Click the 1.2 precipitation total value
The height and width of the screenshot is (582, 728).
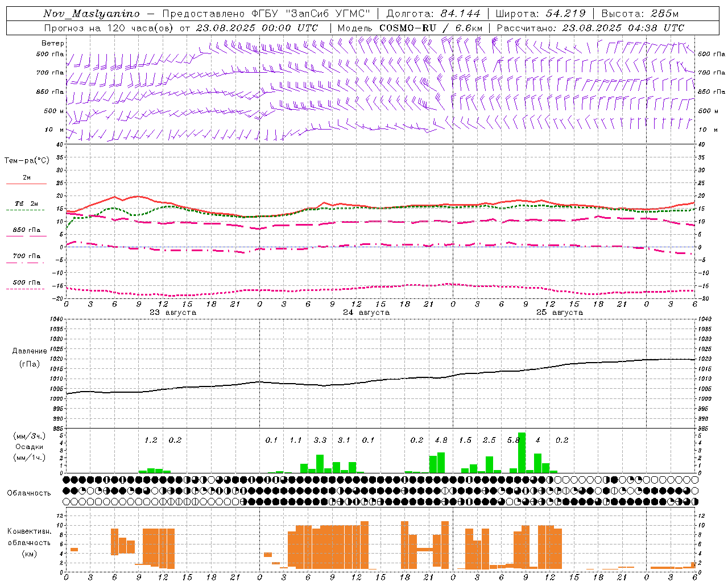[x=151, y=440]
